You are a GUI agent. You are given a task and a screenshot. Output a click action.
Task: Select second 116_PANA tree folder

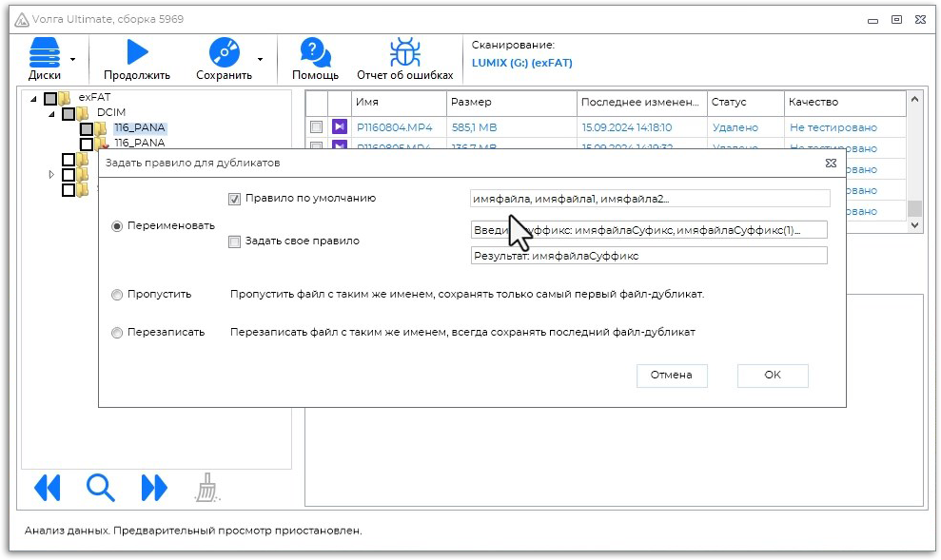coord(140,143)
